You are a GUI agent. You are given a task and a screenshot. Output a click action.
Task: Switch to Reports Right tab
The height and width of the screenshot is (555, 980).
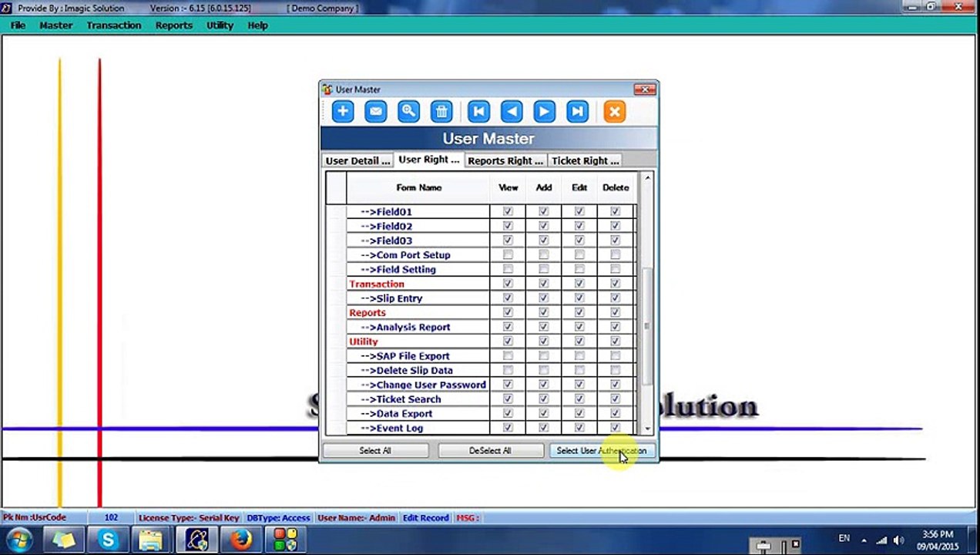(x=505, y=160)
